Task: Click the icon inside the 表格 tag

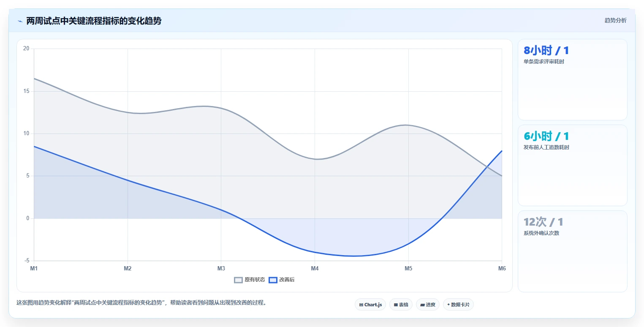Action: pos(396,305)
